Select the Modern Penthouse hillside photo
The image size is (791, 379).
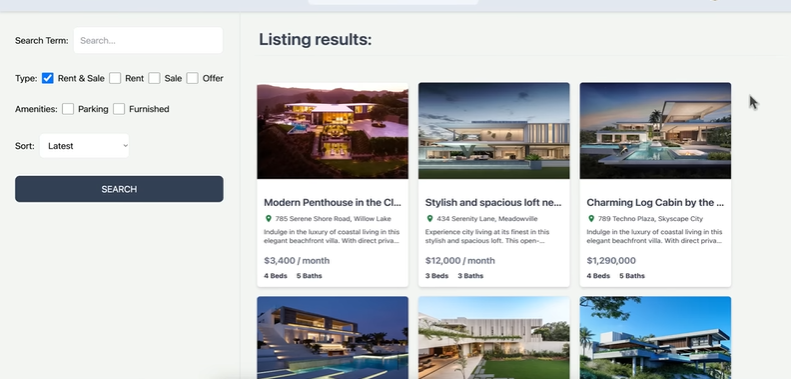332,131
